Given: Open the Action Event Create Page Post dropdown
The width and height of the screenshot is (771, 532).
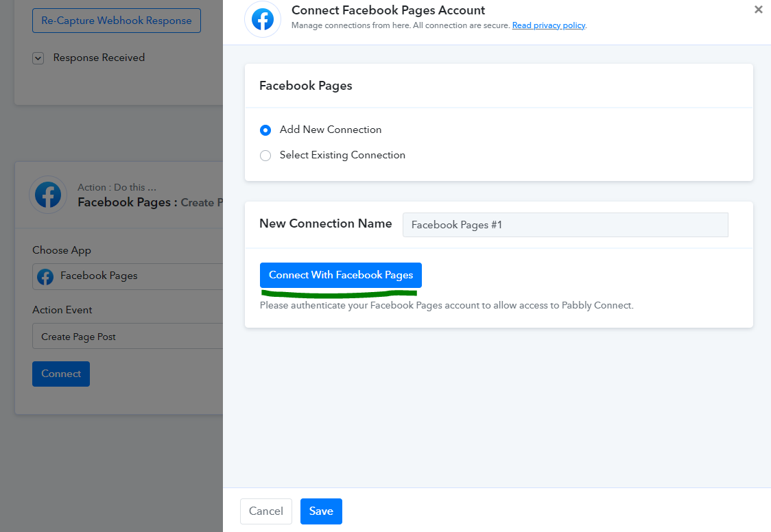Looking at the screenshot, I should pyautogui.click(x=128, y=337).
